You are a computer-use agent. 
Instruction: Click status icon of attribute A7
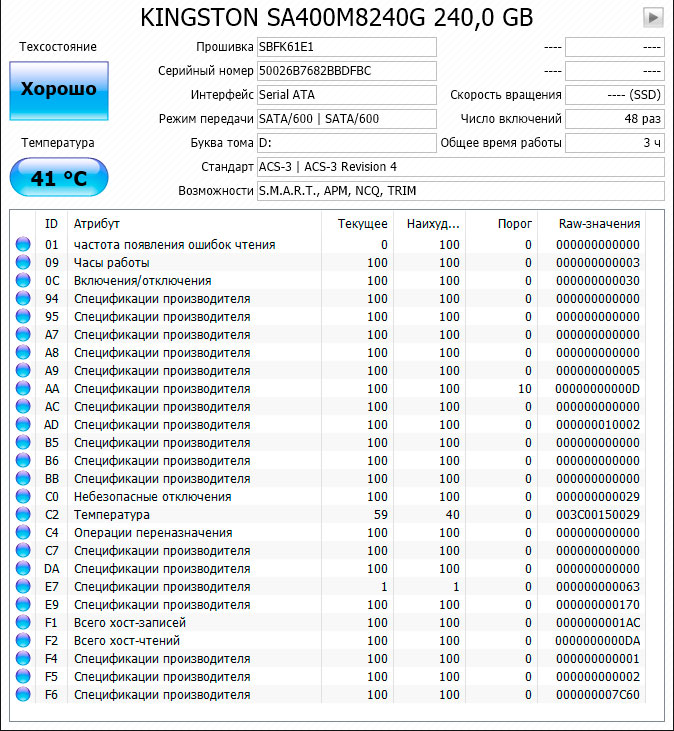(23, 334)
